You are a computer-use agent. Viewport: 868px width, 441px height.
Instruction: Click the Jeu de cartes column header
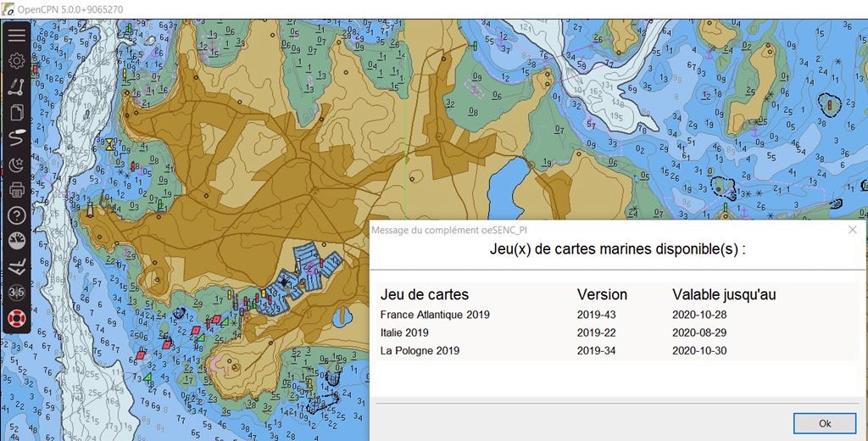tap(424, 295)
